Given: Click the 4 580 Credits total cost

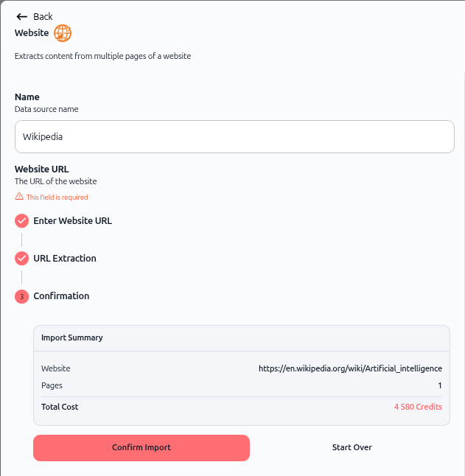Looking at the screenshot, I should point(418,407).
